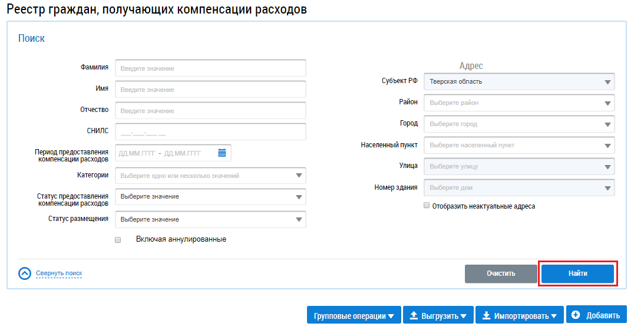Open the Город city dropdown
This screenshot has width=644, height=333.
pos(520,124)
